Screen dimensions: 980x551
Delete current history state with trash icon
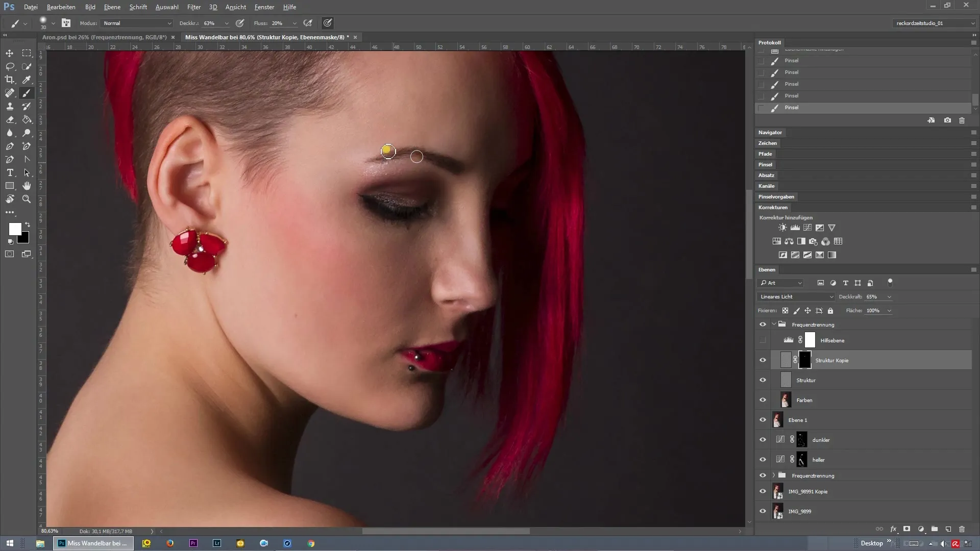pos(962,120)
